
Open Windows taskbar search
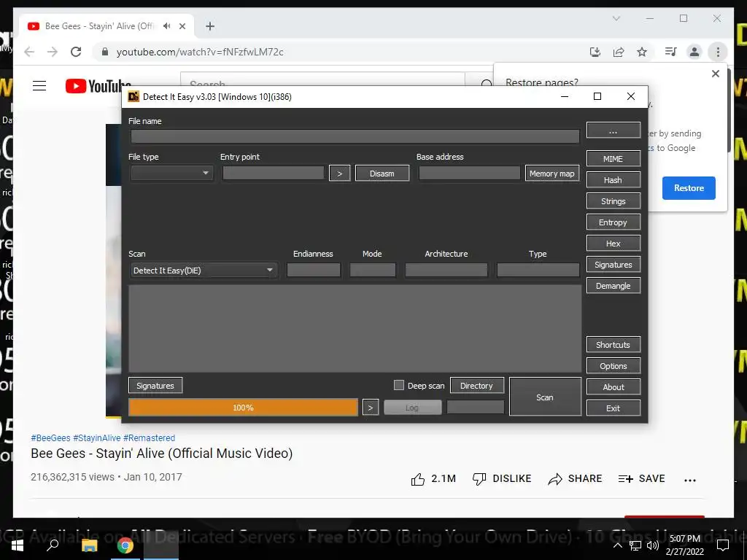point(53,545)
